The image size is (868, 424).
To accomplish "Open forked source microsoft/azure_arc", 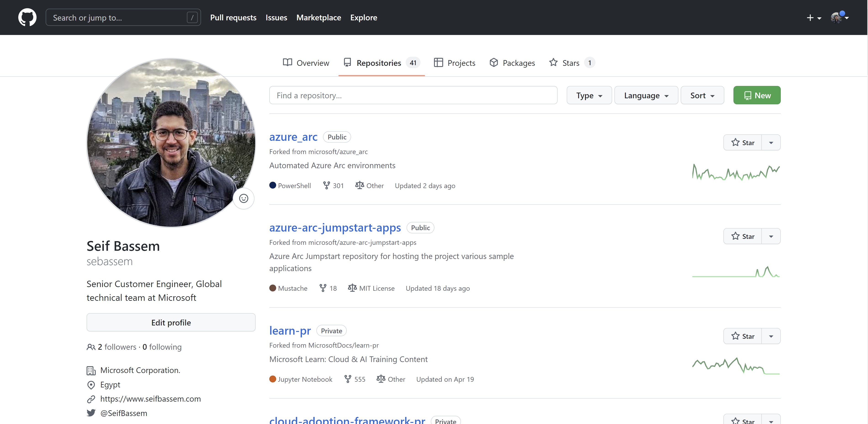I will coord(338,152).
